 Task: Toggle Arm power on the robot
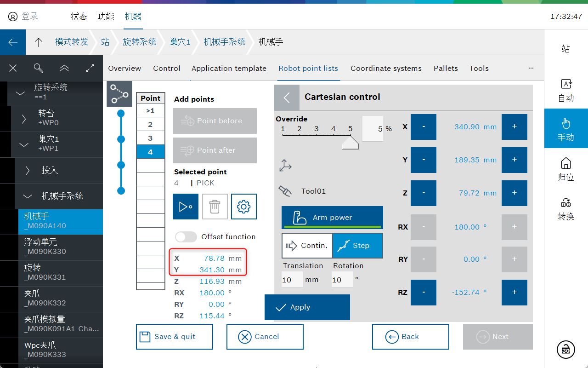pyautogui.click(x=332, y=218)
